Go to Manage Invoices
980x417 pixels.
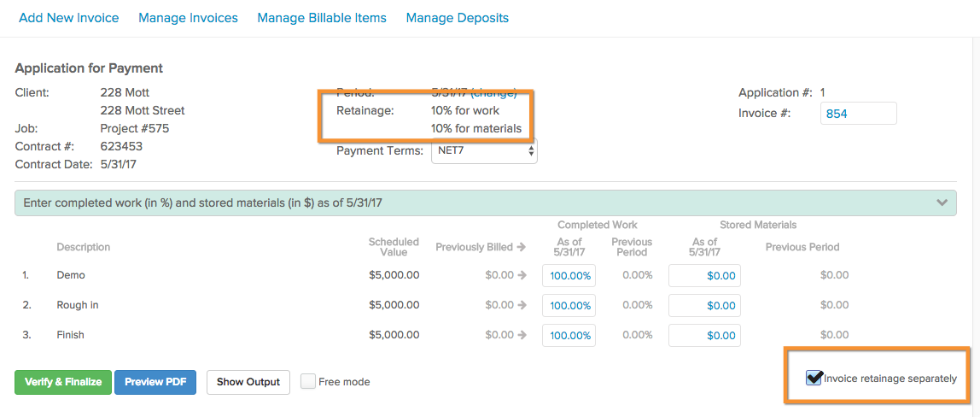pos(188,18)
